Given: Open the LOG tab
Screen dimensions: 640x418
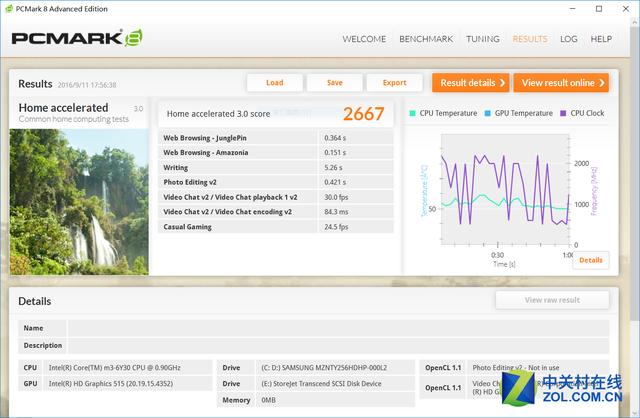Looking at the screenshot, I should (568, 39).
